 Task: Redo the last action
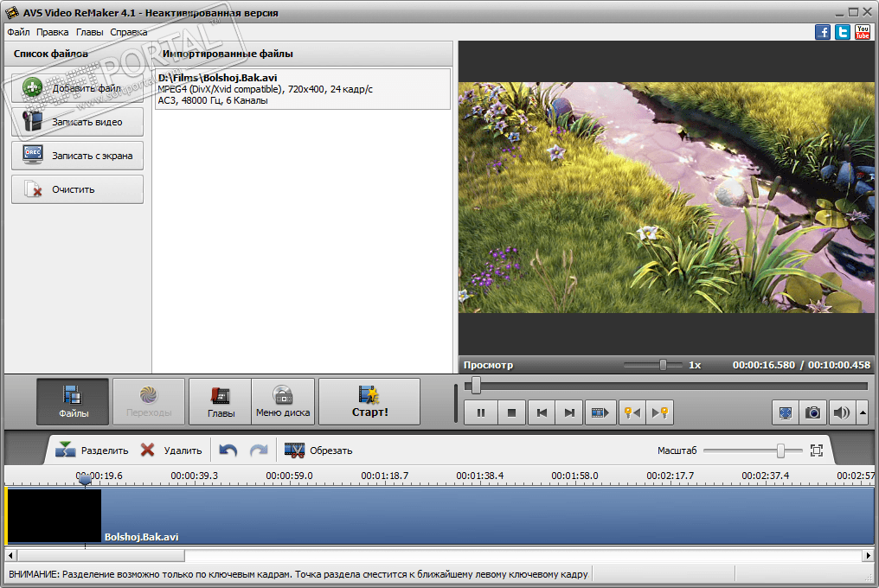[x=259, y=451]
